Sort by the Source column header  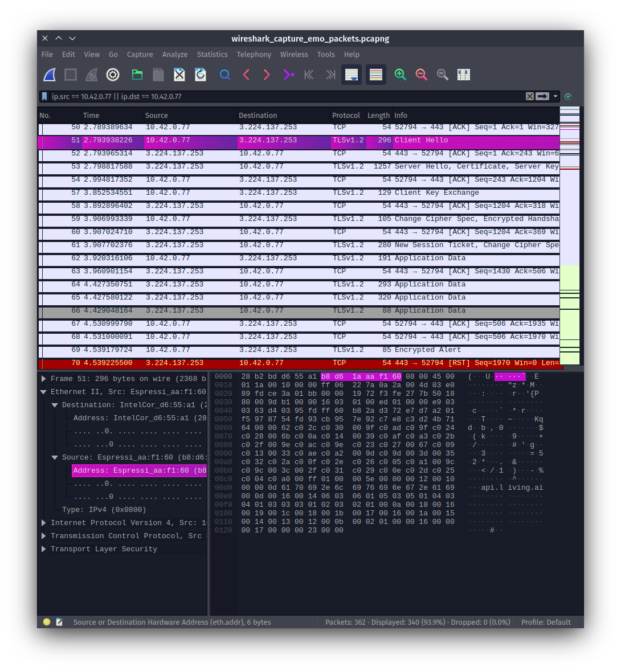tap(190, 115)
